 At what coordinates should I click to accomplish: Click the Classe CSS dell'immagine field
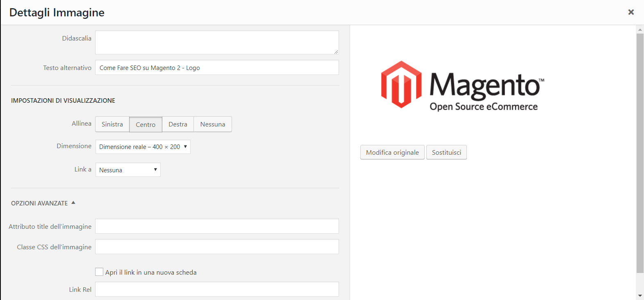[217, 247]
